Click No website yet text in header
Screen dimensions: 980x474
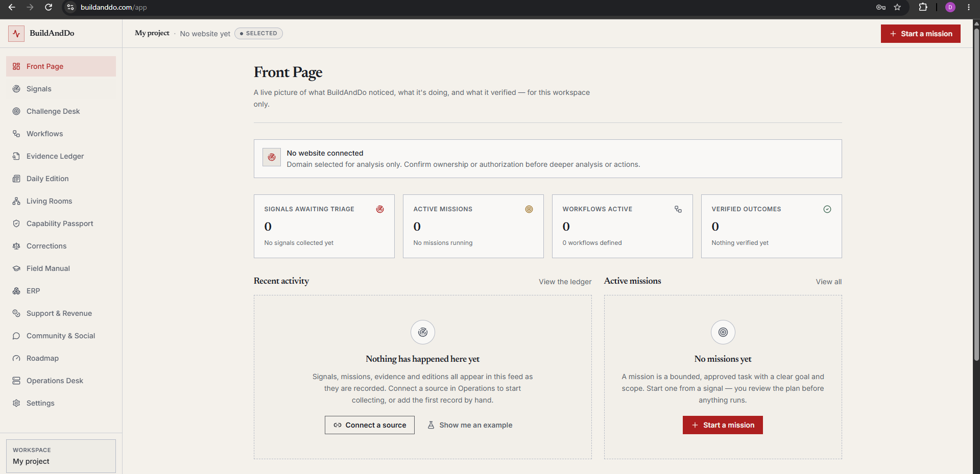tap(205, 34)
